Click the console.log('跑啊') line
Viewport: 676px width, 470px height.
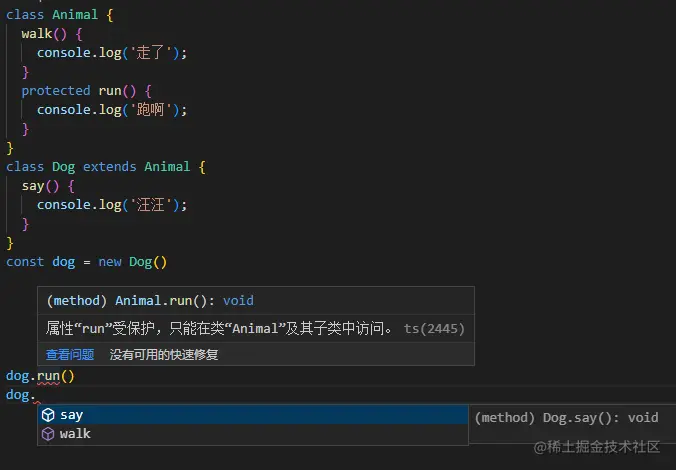click(112, 110)
